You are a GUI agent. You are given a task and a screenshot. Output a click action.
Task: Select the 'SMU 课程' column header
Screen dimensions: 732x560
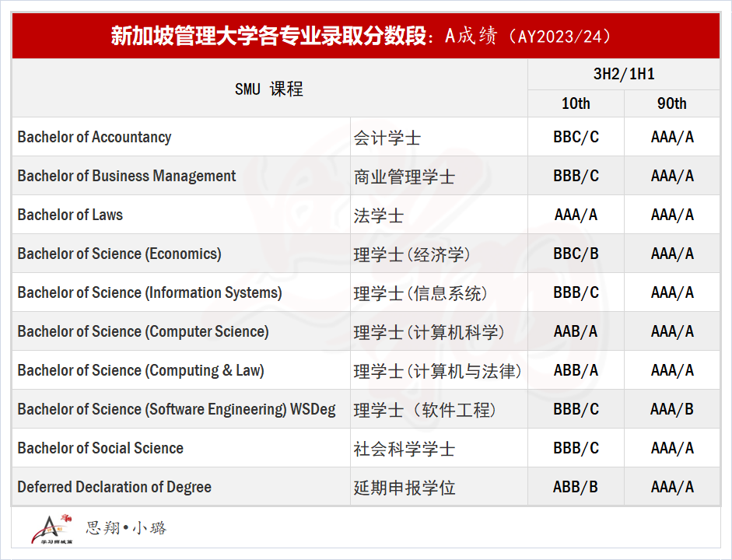coord(269,89)
